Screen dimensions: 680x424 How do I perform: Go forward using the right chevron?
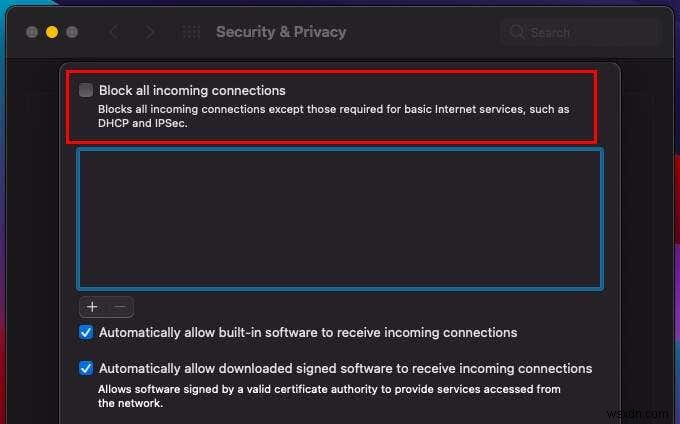150,32
